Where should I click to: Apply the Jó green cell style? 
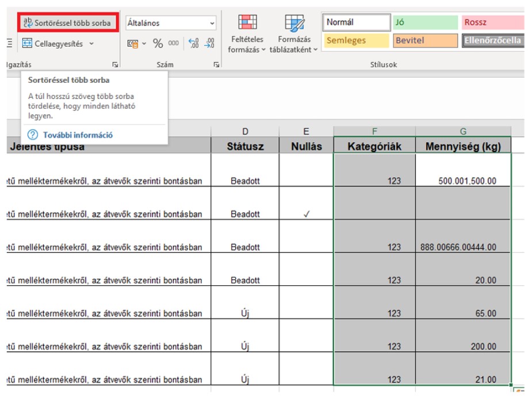[x=424, y=23]
